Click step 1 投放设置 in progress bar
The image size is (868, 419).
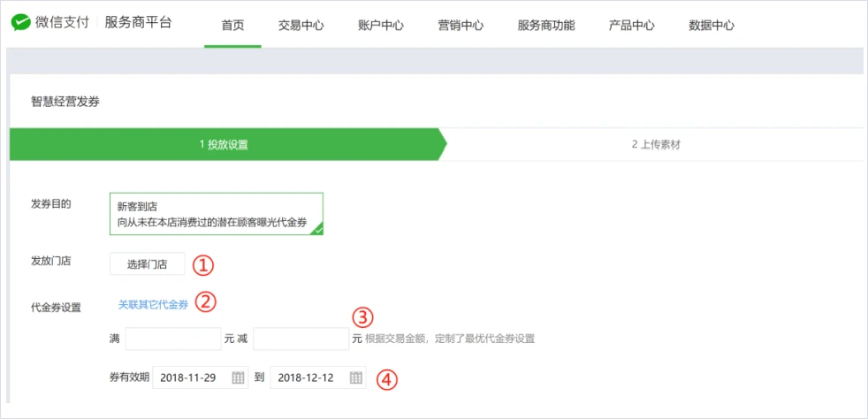click(x=224, y=144)
